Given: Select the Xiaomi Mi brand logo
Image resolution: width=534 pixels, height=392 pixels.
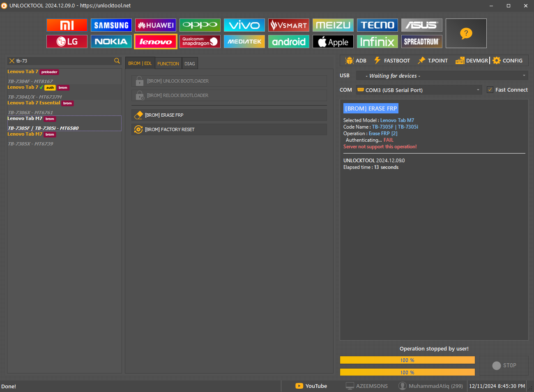Looking at the screenshot, I should pos(67,25).
